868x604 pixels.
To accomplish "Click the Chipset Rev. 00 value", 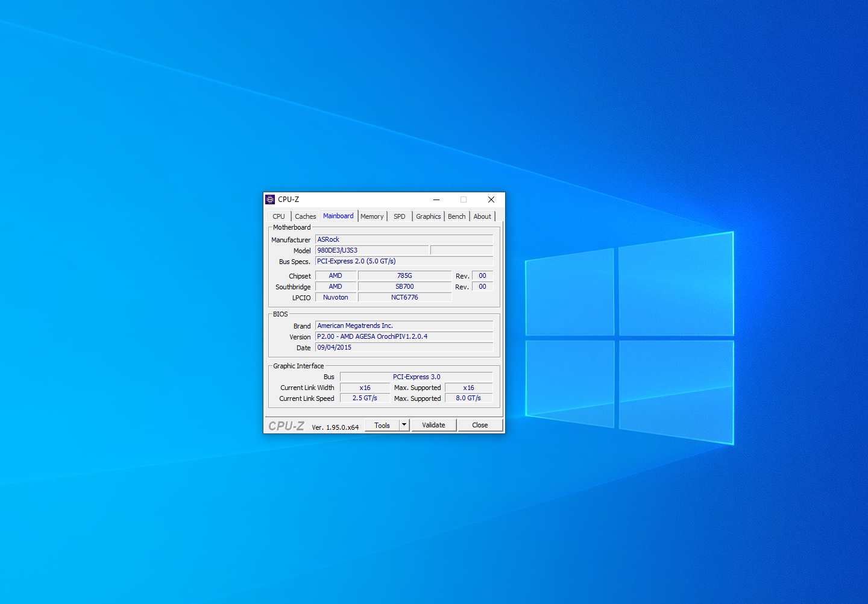I will (x=482, y=275).
